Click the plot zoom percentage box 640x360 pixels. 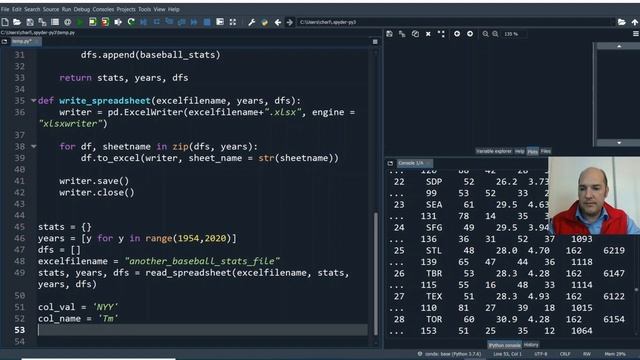514,34
